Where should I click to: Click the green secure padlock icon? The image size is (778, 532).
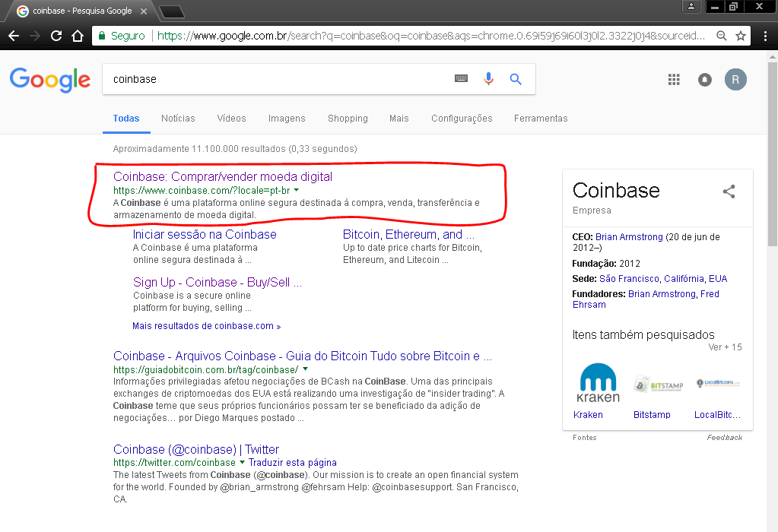[102, 36]
